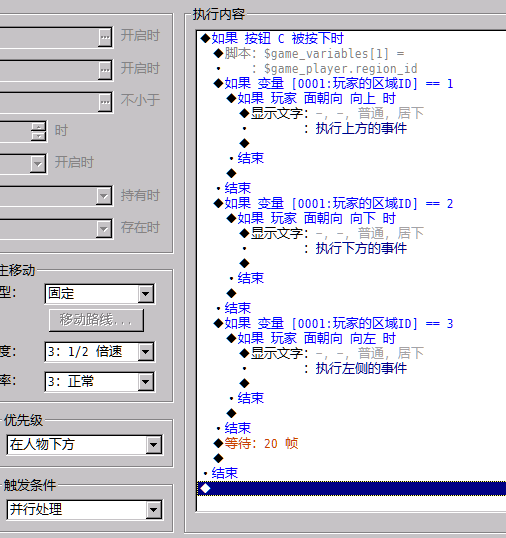
Task: Select the highlighted empty command line
Action: [351, 488]
